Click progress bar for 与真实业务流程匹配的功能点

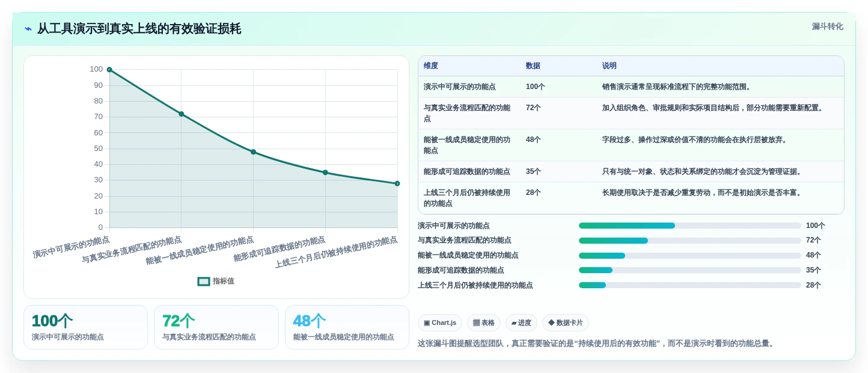pyautogui.click(x=690, y=241)
